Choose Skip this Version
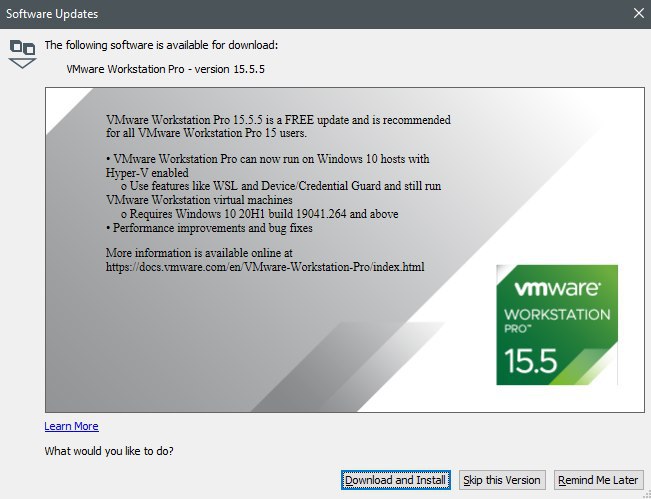Image resolution: width=651 pixels, height=499 pixels. [x=502, y=480]
